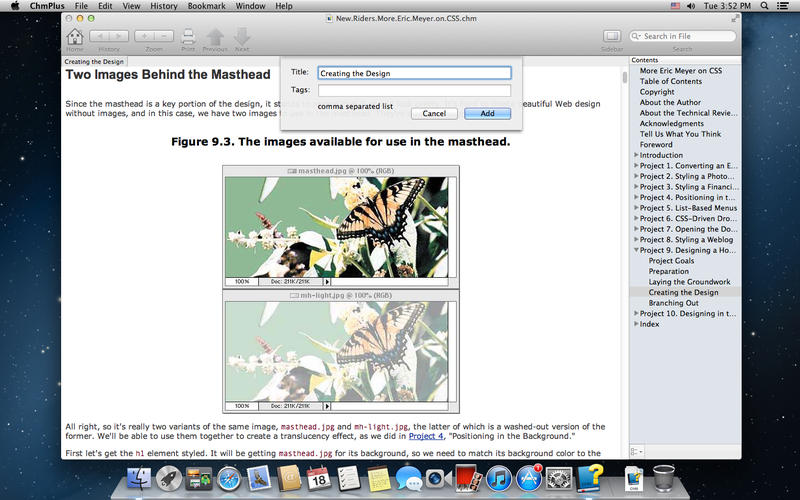Collapse the Project 9 tree node

[636, 251]
